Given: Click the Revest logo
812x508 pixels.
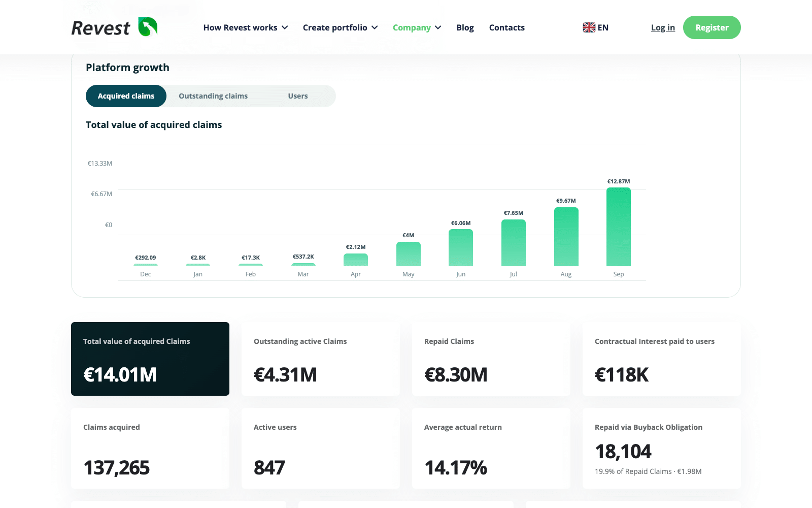Looking at the screenshot, I should point(114,27).
